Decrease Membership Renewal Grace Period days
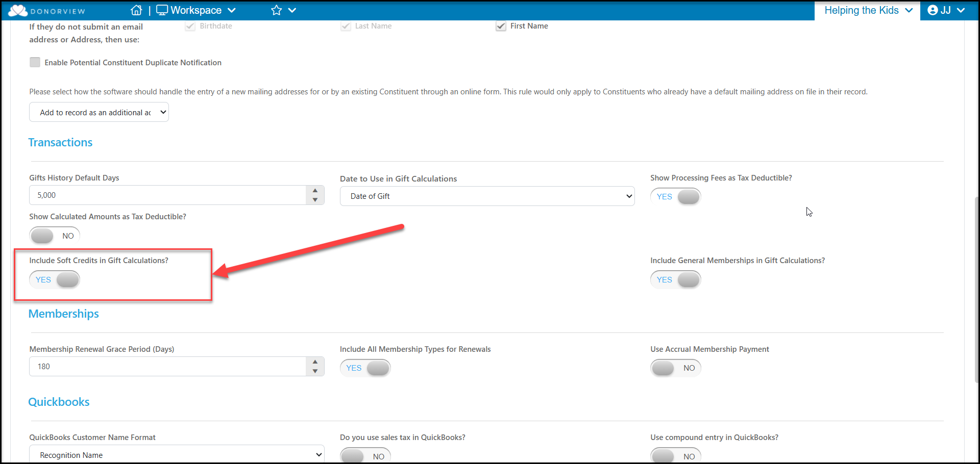 315,371
